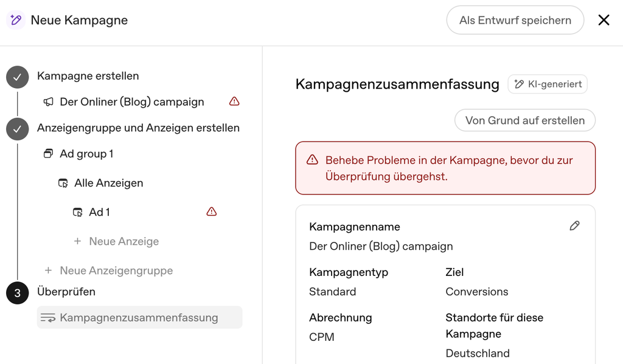Click plus icon for Neue Anzeigengruppe
The image size is (623, 364).
[49, 270]
